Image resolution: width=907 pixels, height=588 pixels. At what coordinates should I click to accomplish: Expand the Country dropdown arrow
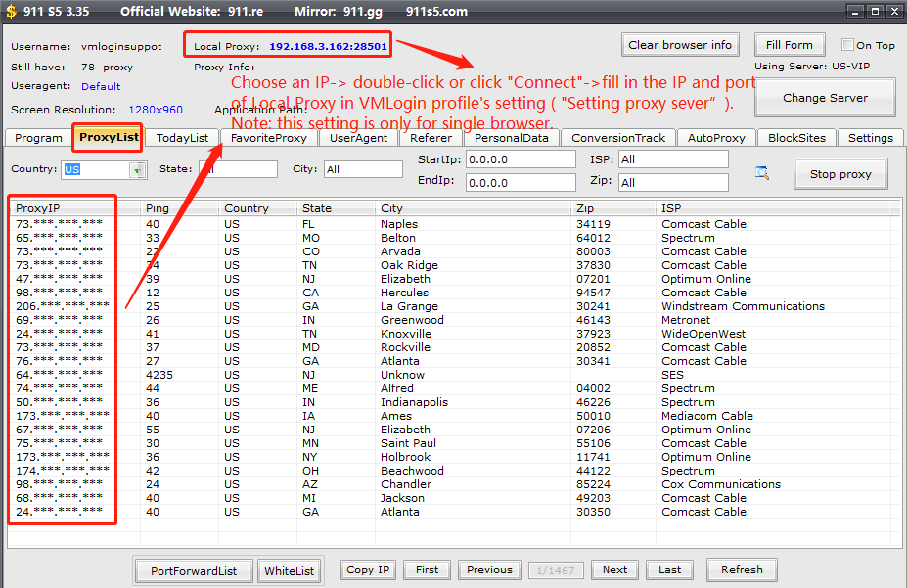[138, 170]
